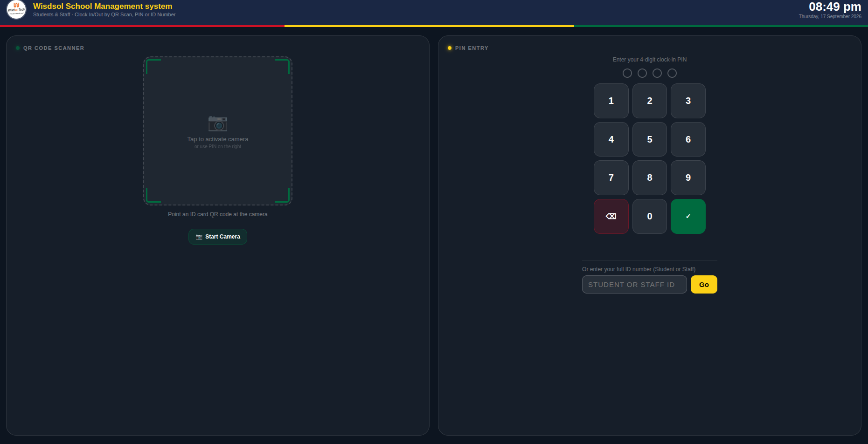Click the yellow Go button
The width and height of the screenshot is (868, 444).
click(704, 285)
